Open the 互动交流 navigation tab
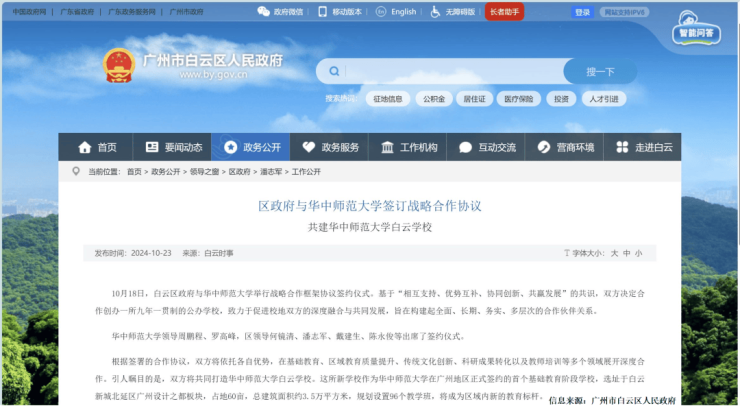The image size is (740, 408). [x=486, y=147]
